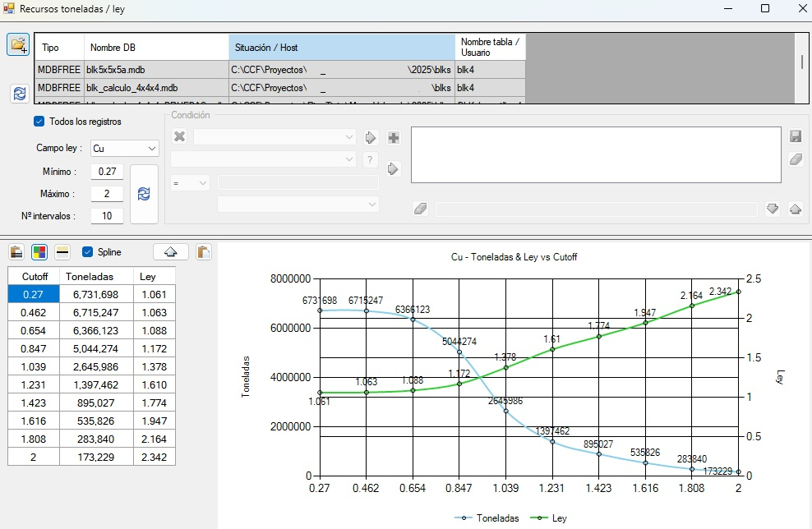This screenshot has height=529, width=812.
Task: Click the 'Nº intervalos' input field
Action: 107,216
